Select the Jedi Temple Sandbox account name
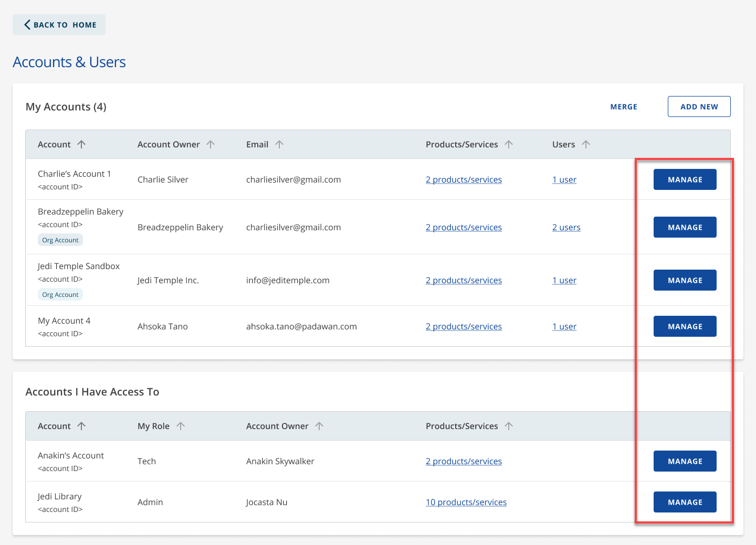This screenshot has height=545, width=756. click(x=79, y=266)
